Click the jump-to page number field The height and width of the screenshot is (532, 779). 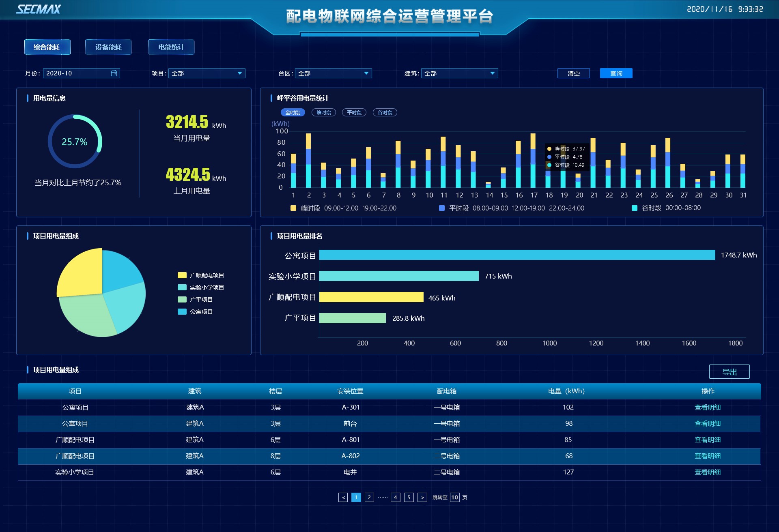coord(454,497)
